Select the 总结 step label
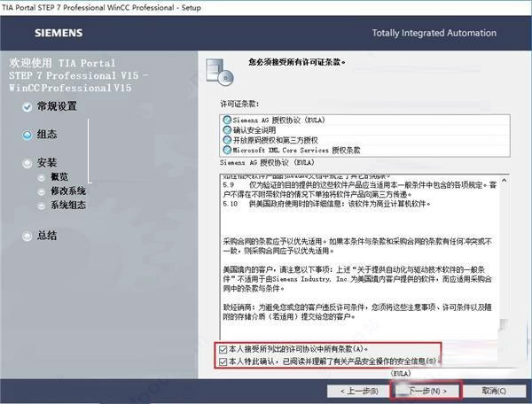532x404 pixels. tap(47, 235)
